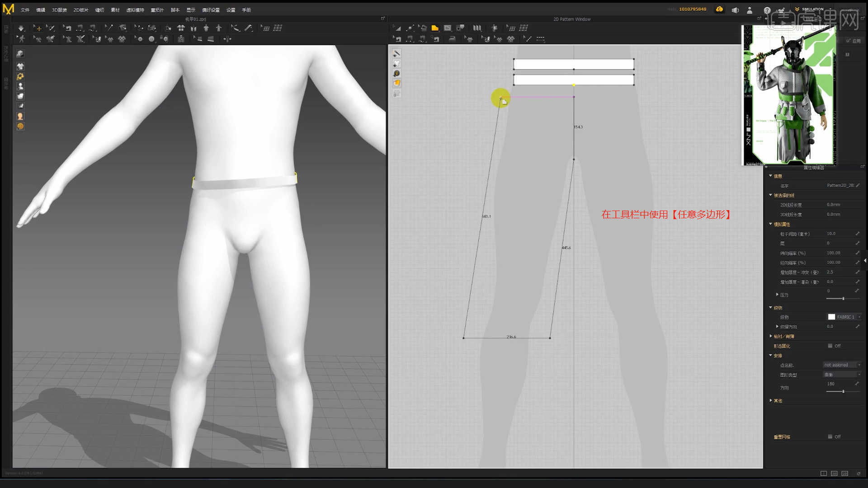The height and width of the screenshot is (488, 868).
Task: Click the button icon in 3D toolbar
Action: point(151,39)
